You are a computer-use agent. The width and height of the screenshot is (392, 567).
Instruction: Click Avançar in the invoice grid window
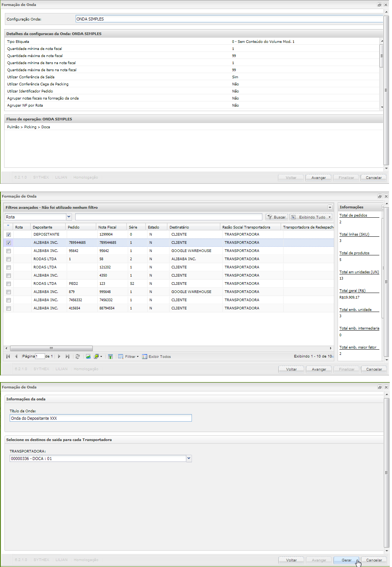tap(319, 369)
